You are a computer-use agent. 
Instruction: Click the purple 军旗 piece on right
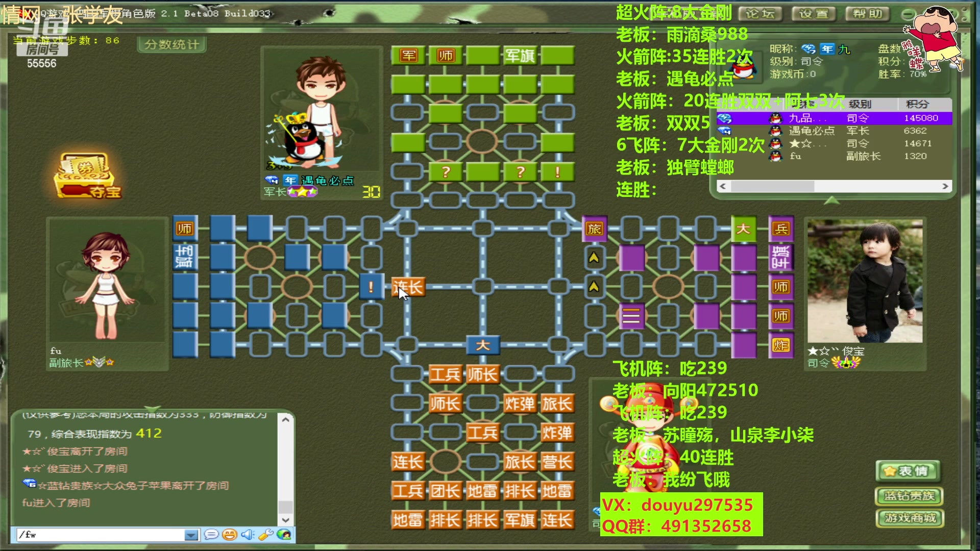coord(781,257)
